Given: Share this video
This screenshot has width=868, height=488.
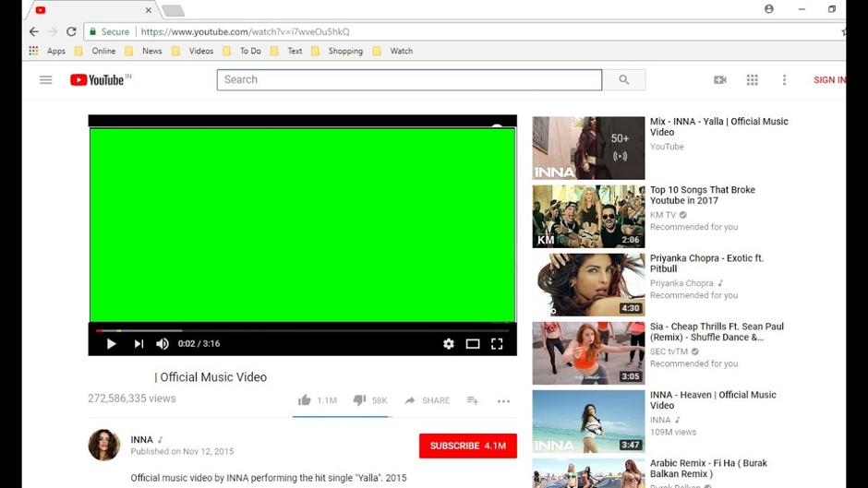Looking at the screenshot, I should (427, 400).
